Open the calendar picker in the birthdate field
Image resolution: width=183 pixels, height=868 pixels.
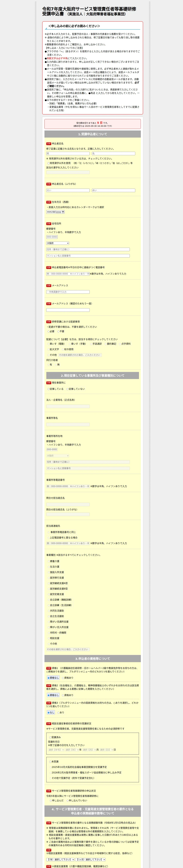click(63, 212)
